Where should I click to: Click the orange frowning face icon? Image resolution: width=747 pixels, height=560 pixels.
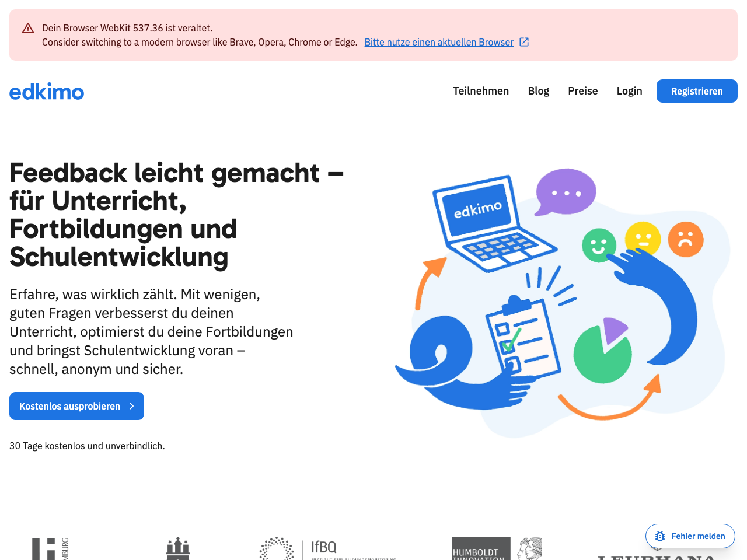pyautogui.click(x=686, y=239)
